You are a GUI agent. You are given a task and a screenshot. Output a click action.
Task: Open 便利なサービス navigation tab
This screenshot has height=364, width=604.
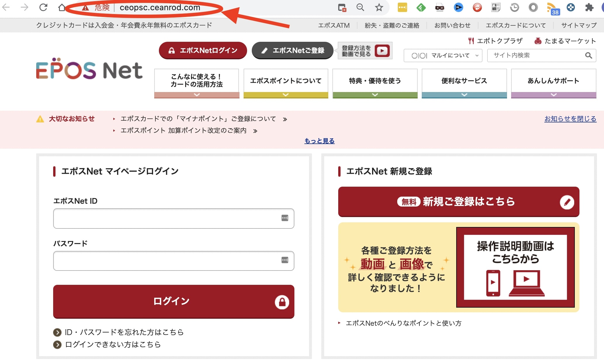[464, 83]
